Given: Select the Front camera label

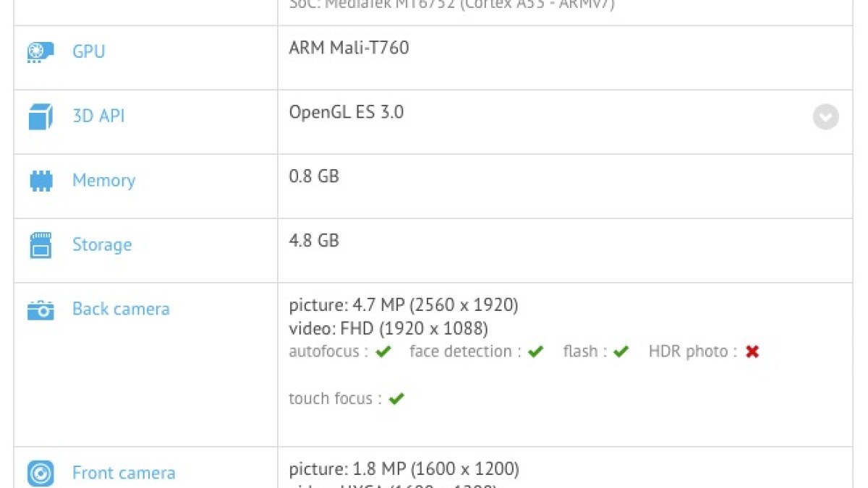Looking at the screenshot, I should pos(124,473).
